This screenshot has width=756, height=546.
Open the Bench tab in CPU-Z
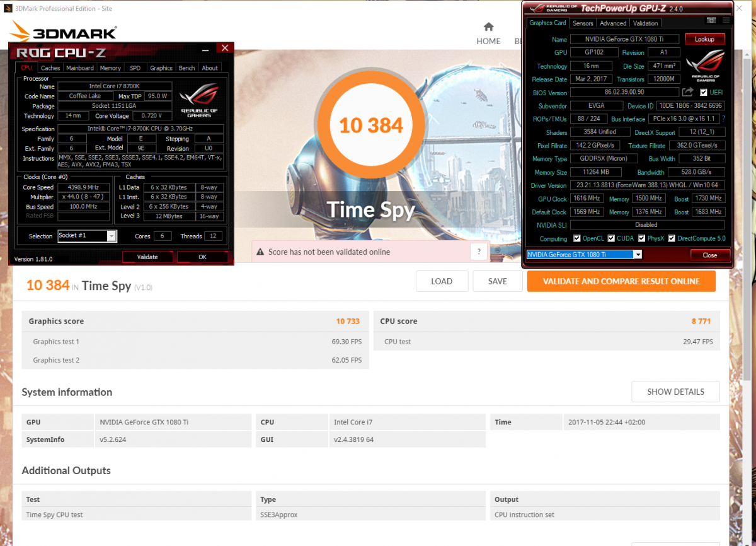tap(187, 68)
